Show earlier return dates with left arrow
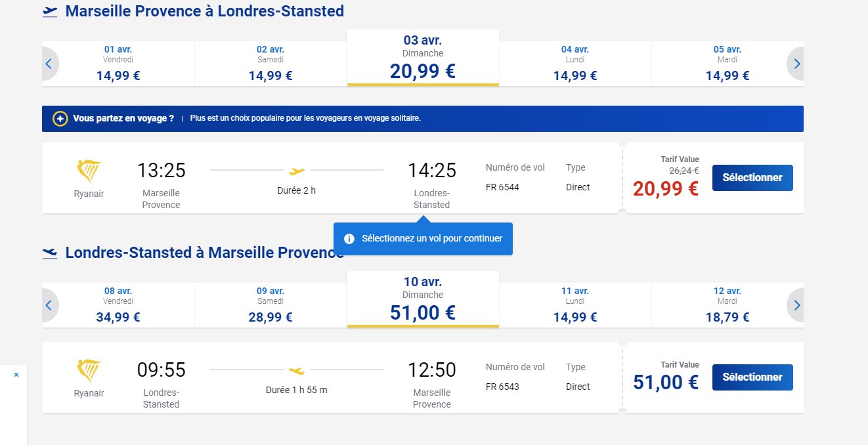The width and height of the screenshot is (868, 445). [x=49, y=305]
